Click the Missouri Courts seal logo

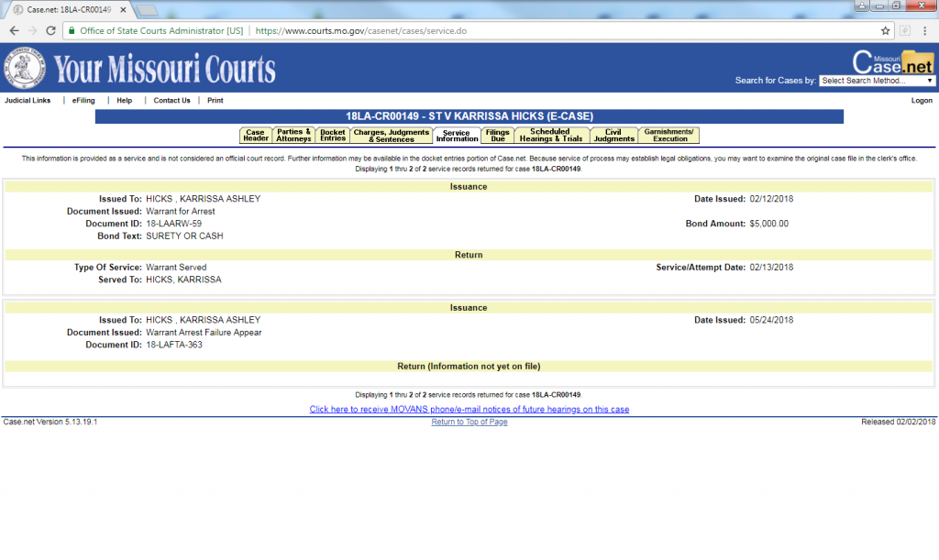click(x=25, y=68)
